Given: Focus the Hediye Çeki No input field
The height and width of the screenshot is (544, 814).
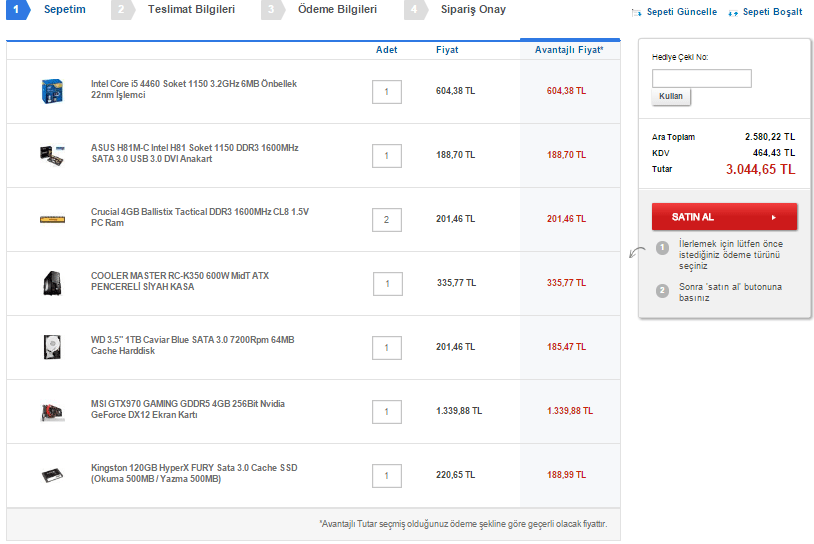Looking at the screenshot, I should 701,78.
